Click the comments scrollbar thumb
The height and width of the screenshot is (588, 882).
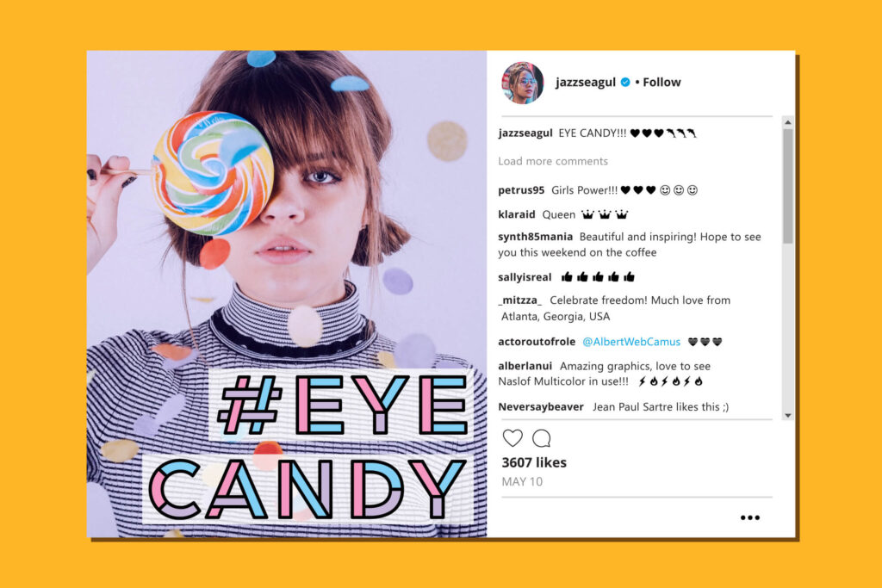click(x=788, y=186)
